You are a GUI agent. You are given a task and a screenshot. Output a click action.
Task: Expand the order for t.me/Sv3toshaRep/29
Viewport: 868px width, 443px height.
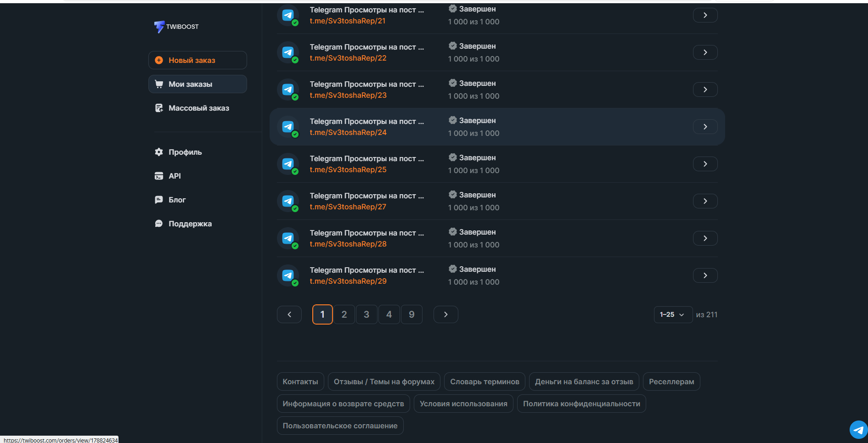point(705,275)
